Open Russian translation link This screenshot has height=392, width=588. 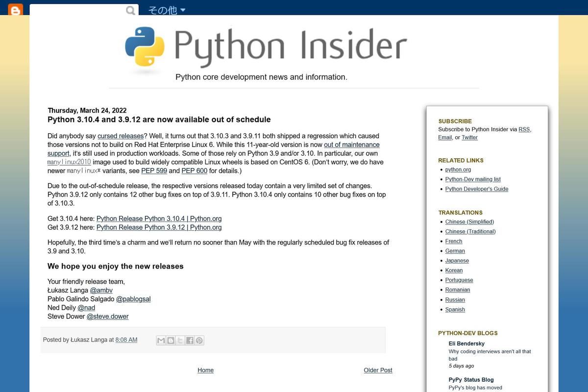point(455,300)
